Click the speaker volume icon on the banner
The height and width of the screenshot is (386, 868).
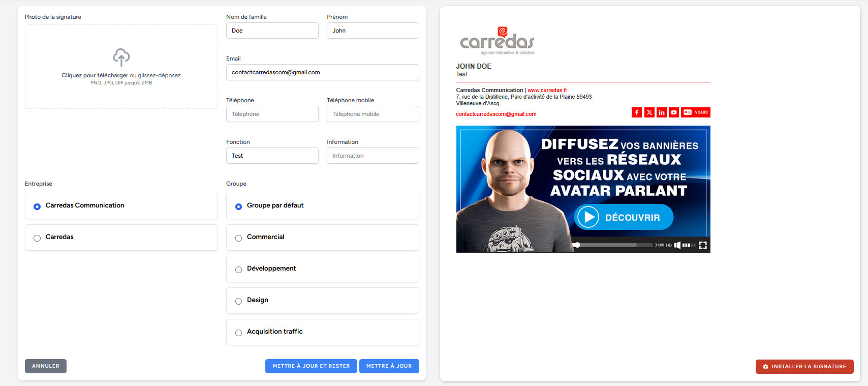click(677, 245)
